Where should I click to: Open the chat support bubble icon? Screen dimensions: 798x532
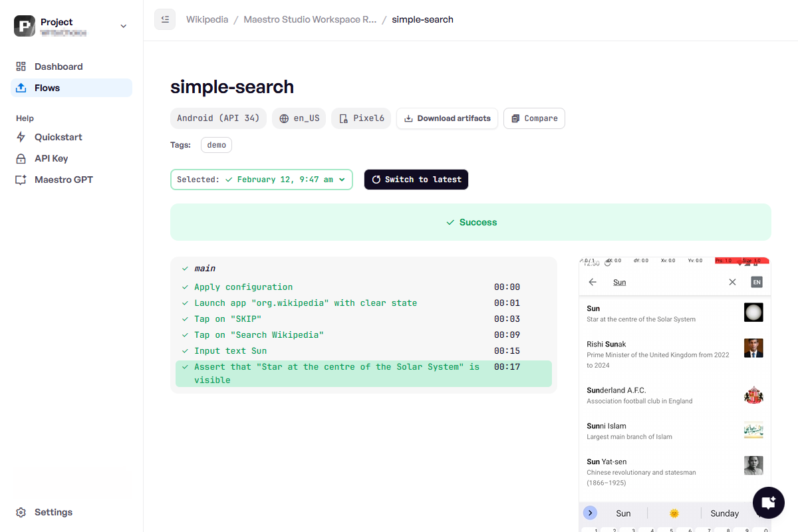(x=768, y=502)
